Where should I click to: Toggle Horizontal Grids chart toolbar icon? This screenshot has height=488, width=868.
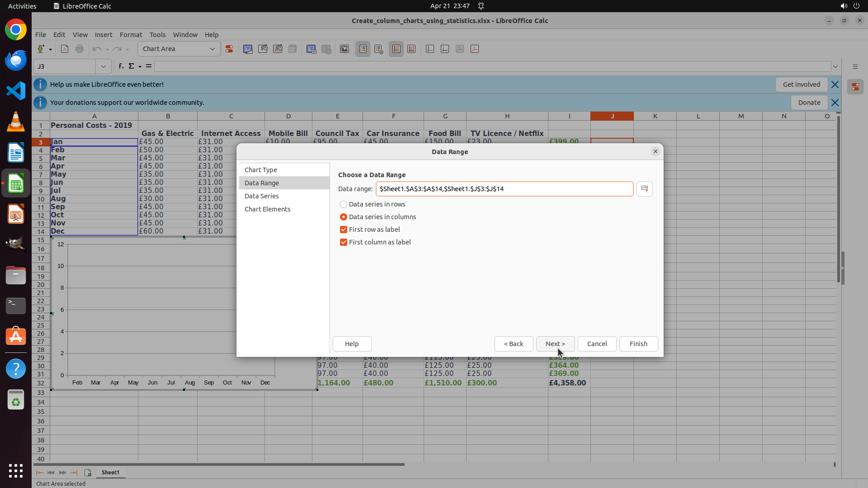(396, 49)
